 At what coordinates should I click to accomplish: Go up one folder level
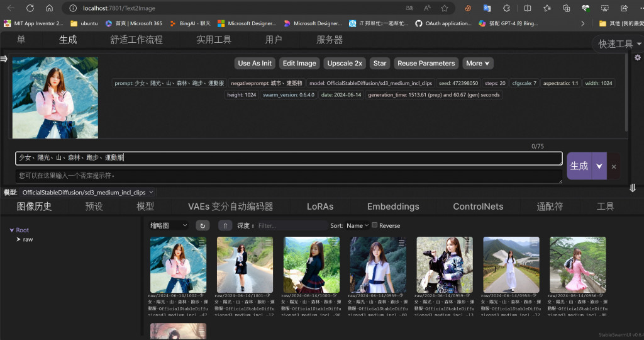(225, 225)
